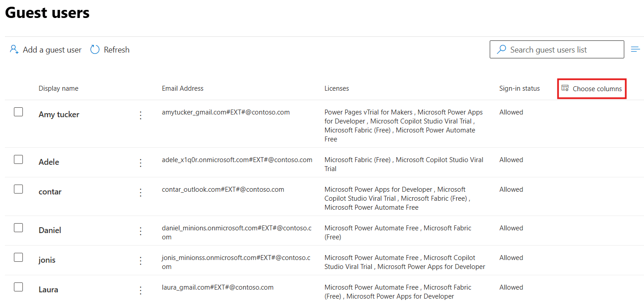Click the Sign-in status column header
Viewport: 644px width, 304px height.
(519, 88)
